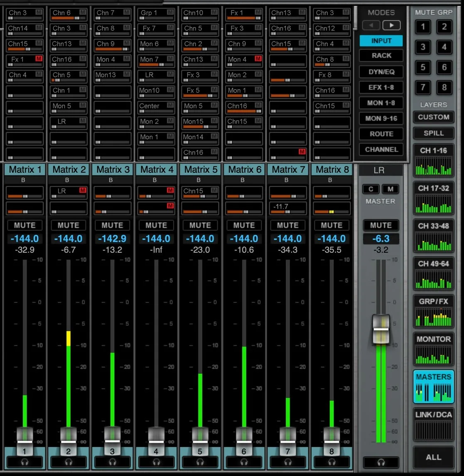Click the Matrix 5 name label
Screen dimensions: 464x476
click(x=200, y=169)
